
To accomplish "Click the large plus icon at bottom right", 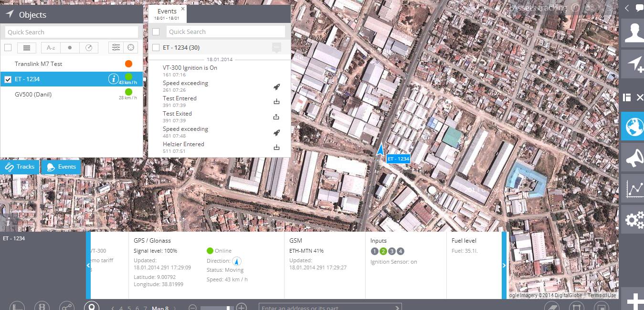I will click(x=634, y=302).
